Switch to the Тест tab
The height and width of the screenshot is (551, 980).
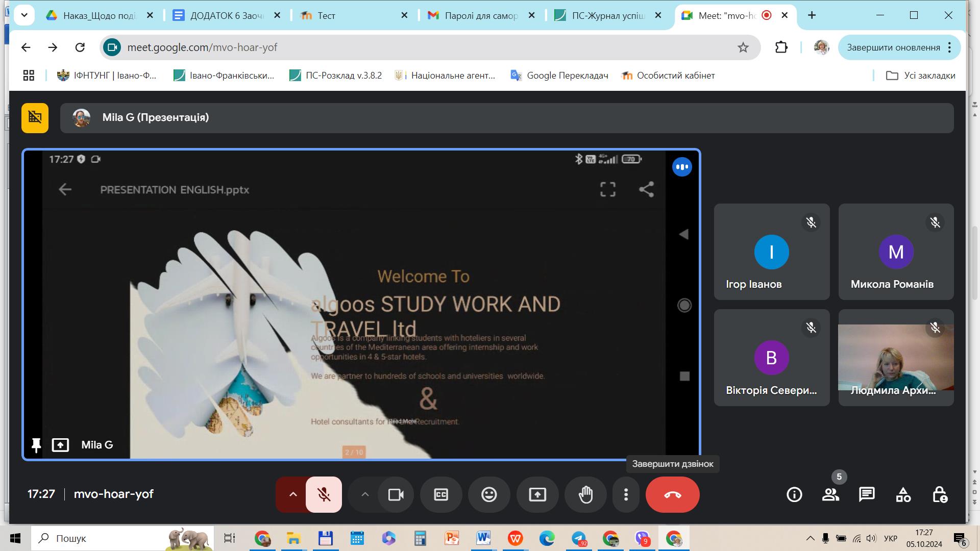coord(354,15)
